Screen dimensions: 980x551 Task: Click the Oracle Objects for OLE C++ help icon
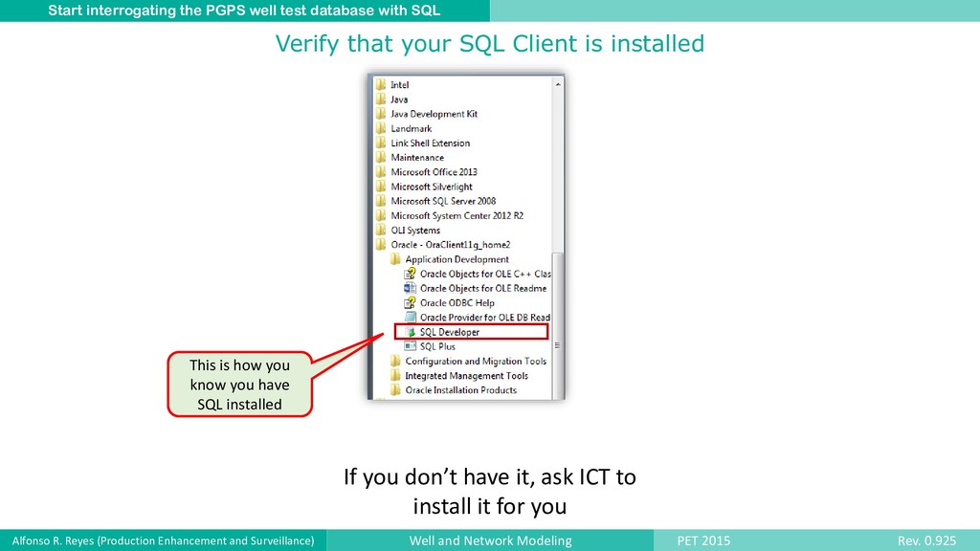(x=410, y=273)
